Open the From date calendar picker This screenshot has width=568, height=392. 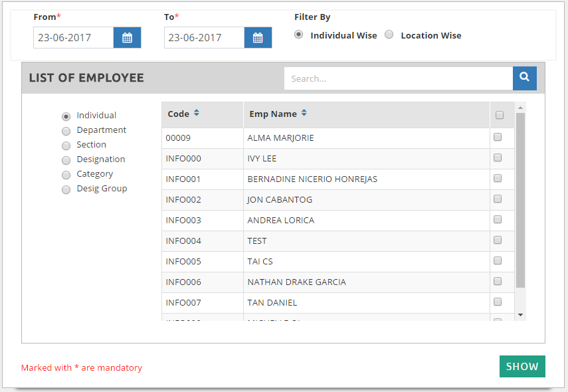(127, 38)
